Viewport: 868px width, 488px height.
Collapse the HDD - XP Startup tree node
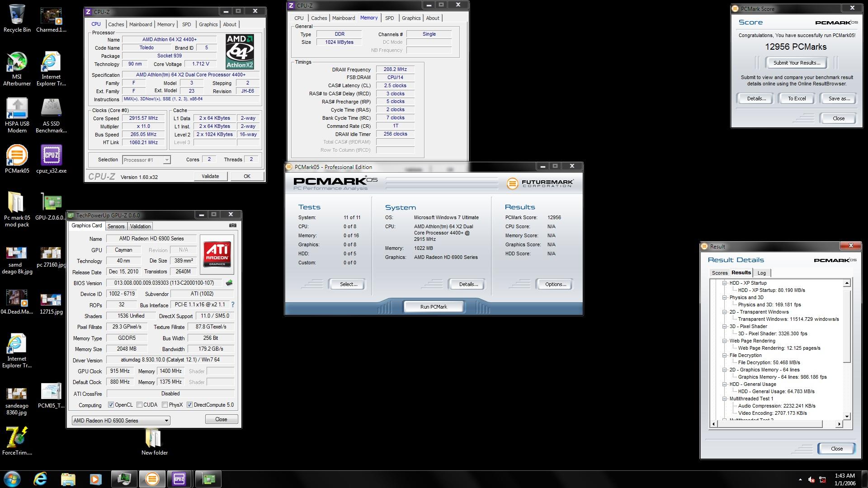click(x=724, y=283)
